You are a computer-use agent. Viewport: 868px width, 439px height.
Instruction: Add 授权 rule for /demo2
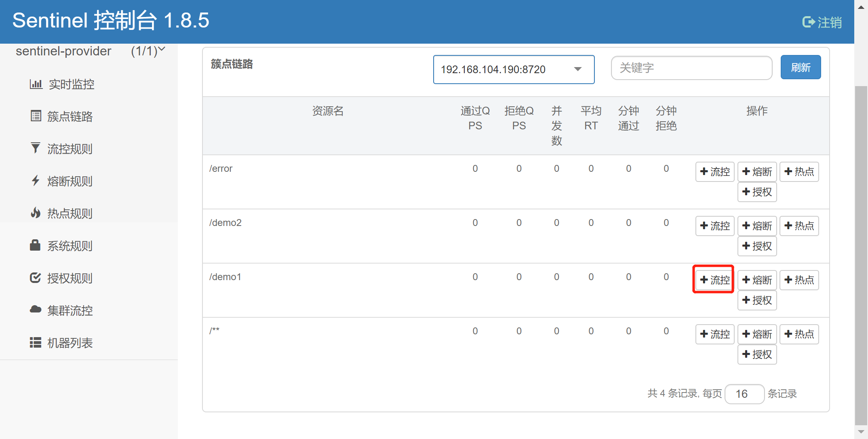757,246
